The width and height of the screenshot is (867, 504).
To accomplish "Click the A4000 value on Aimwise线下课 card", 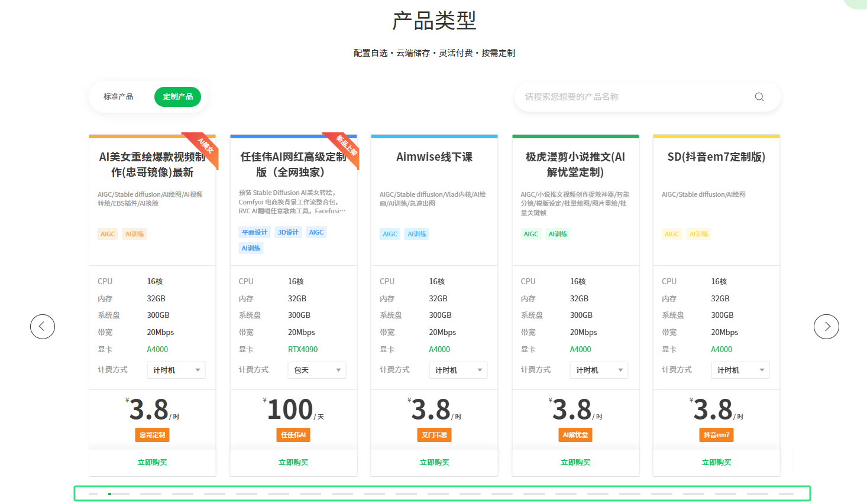I will tap(439, 349).
